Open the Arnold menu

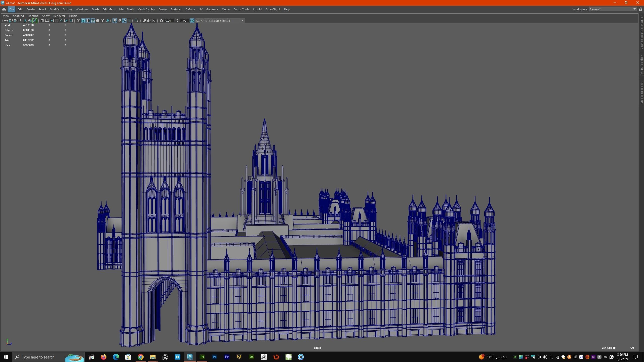[x=257, y=9]
